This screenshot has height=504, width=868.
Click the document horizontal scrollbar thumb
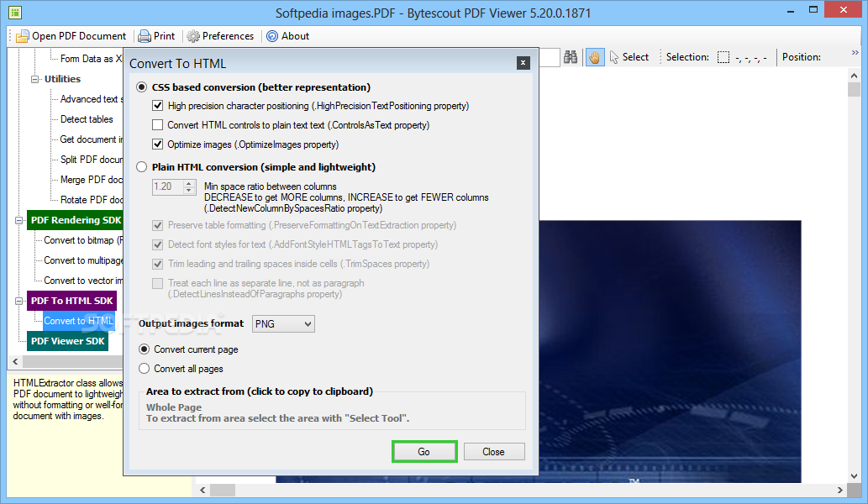(223, 491)
